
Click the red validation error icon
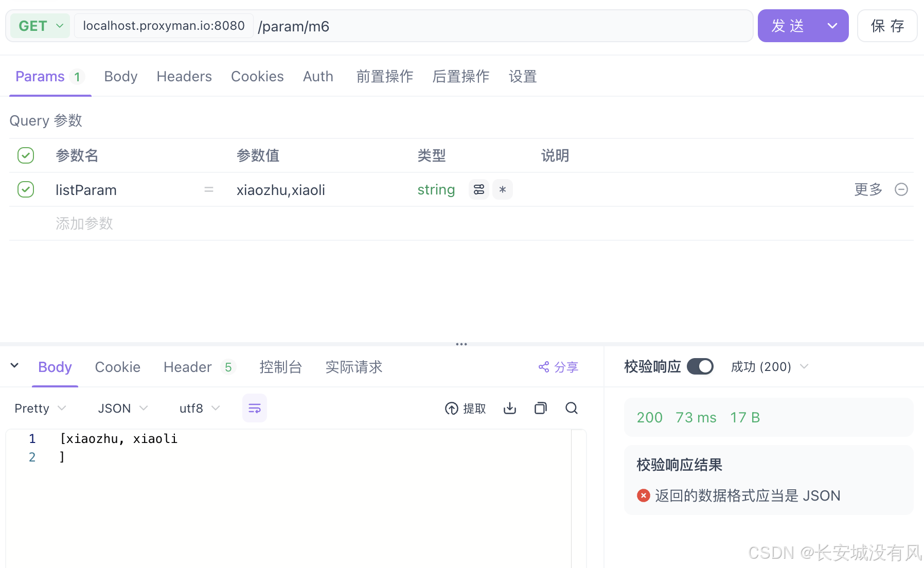[x=643, y=496]
